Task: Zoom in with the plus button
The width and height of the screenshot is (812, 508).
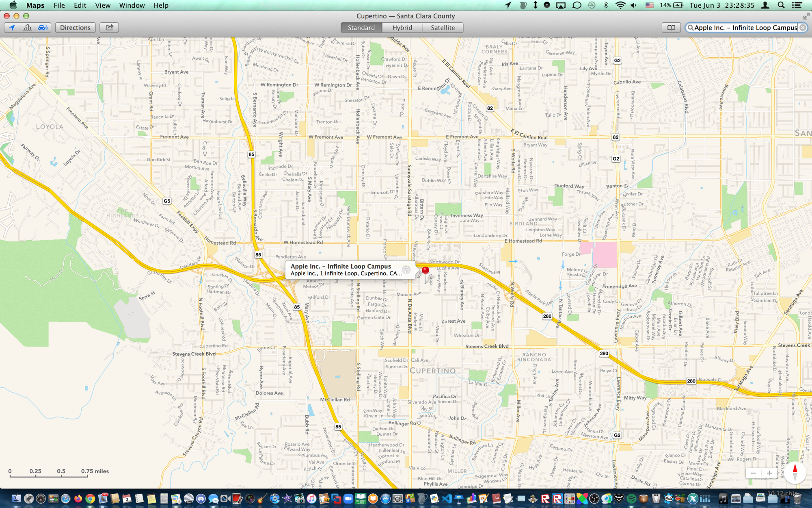Action: [x=769, y=473]
